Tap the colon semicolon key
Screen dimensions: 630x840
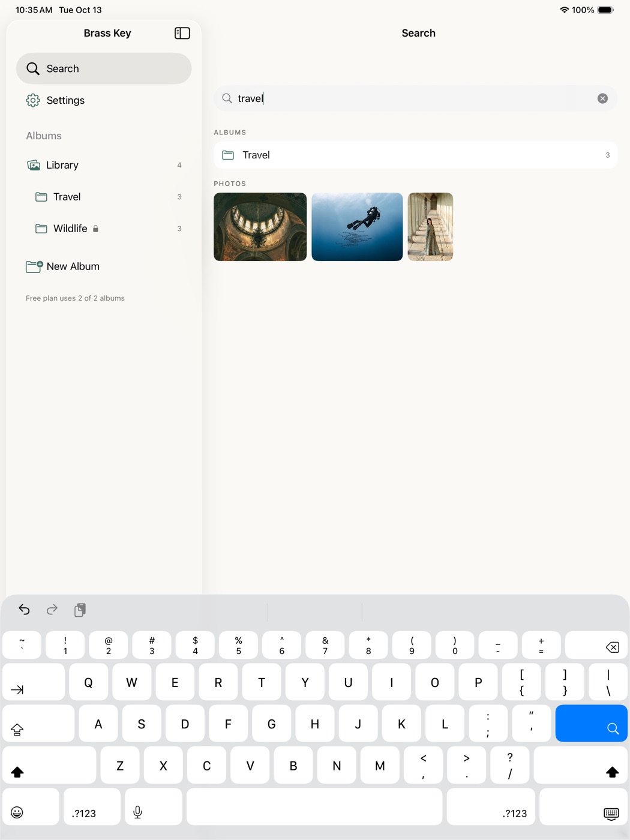(x=488, y=724)
